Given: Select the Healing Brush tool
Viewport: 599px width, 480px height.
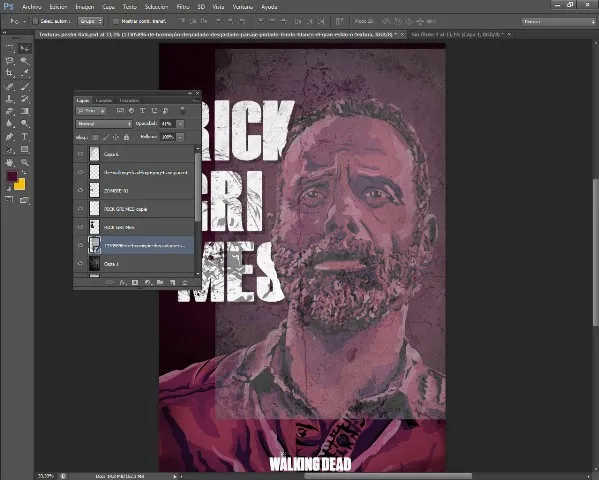Looking at the screenshot, I should coord(10,87).
